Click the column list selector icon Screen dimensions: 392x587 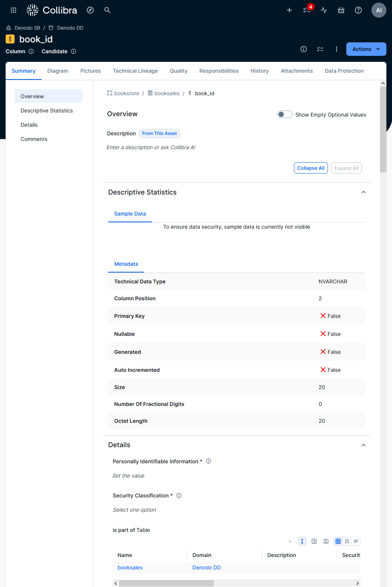tap(314, 541)
